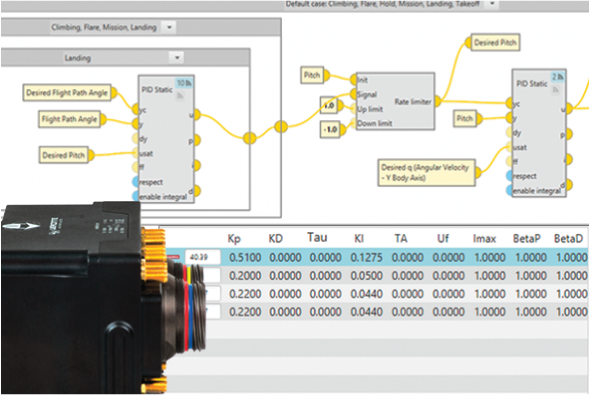Screen dimensions: 590x395
Task: Click the KI column header
Action: click(x=359, y=239)
